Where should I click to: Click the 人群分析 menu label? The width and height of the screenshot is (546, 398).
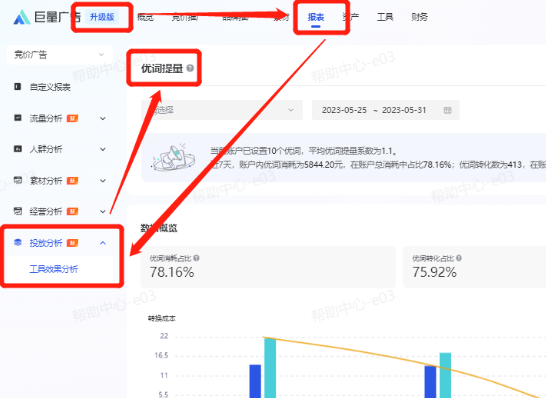pos(46,149)
